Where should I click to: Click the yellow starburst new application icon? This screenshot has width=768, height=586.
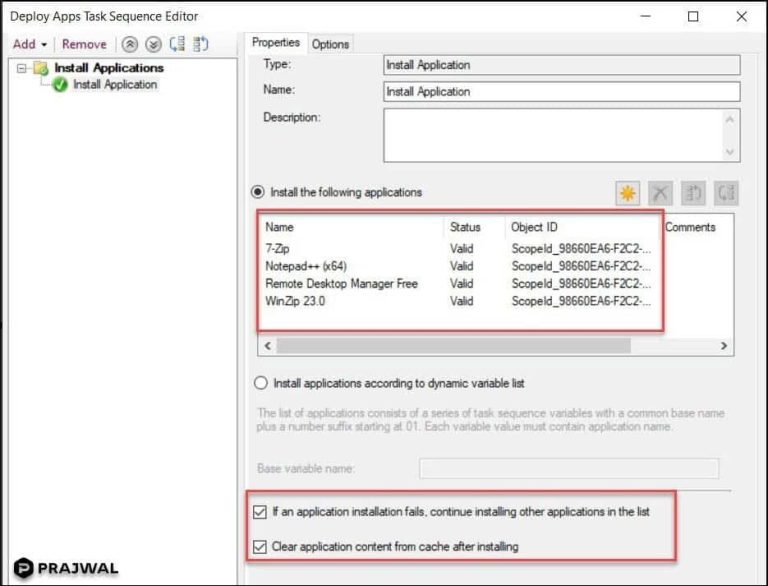click(x=628, y=193)
